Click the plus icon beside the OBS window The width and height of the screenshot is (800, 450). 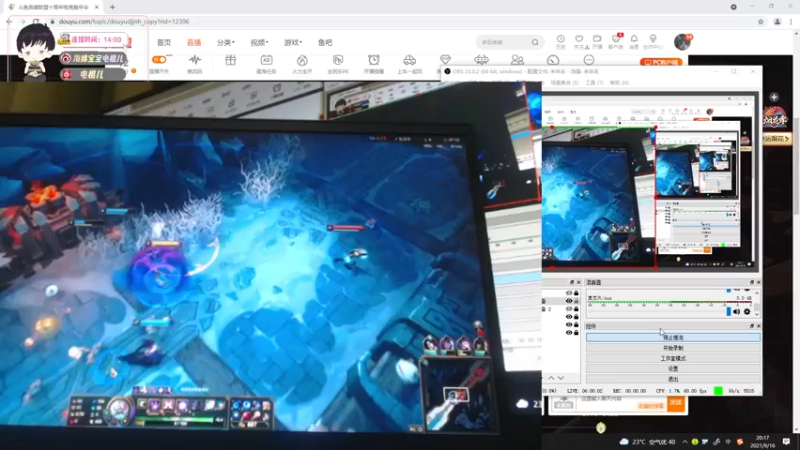click(x=774, y=97)
